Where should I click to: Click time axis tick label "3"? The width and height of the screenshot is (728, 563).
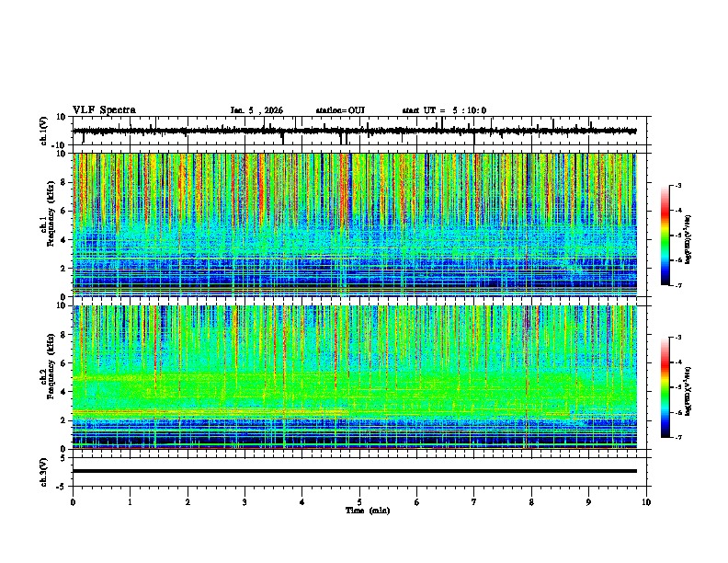tap(245, 502)
